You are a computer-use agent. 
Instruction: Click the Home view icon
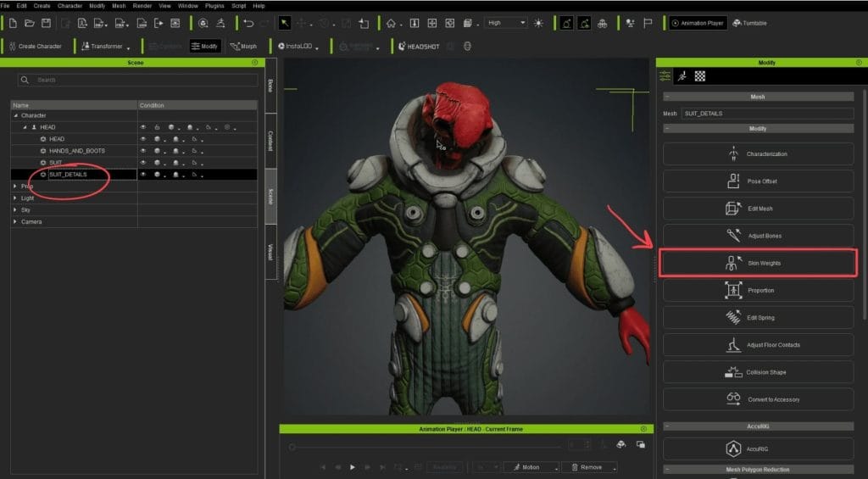[391, 23]
